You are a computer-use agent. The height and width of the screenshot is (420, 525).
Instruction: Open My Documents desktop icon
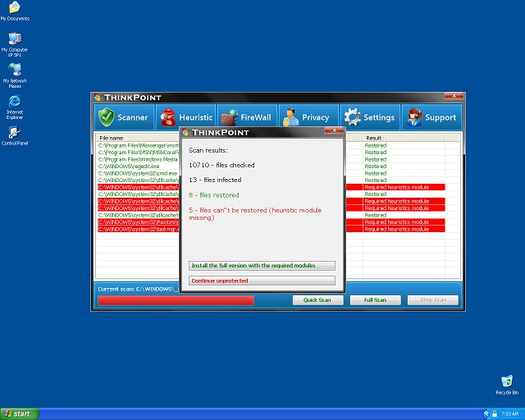pyautogui.click(x=15, y=10)
